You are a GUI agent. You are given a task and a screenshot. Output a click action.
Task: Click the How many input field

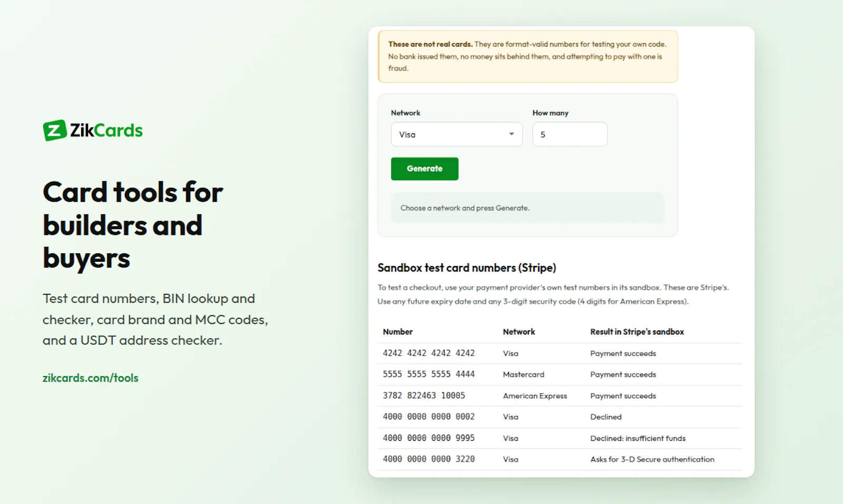click(x=570, y=134)
